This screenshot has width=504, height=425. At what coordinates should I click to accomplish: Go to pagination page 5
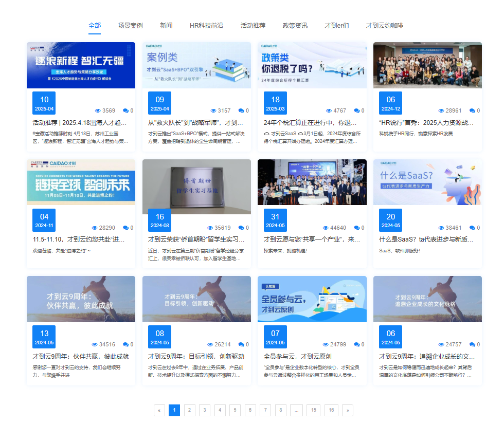pyautogui.click(x=235, y=410)
